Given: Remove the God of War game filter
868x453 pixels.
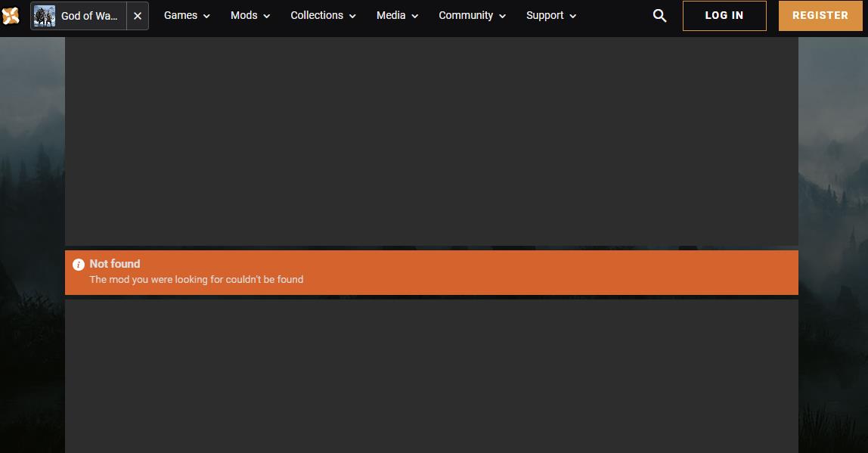Looking at the screenshot, I should 138,16.
